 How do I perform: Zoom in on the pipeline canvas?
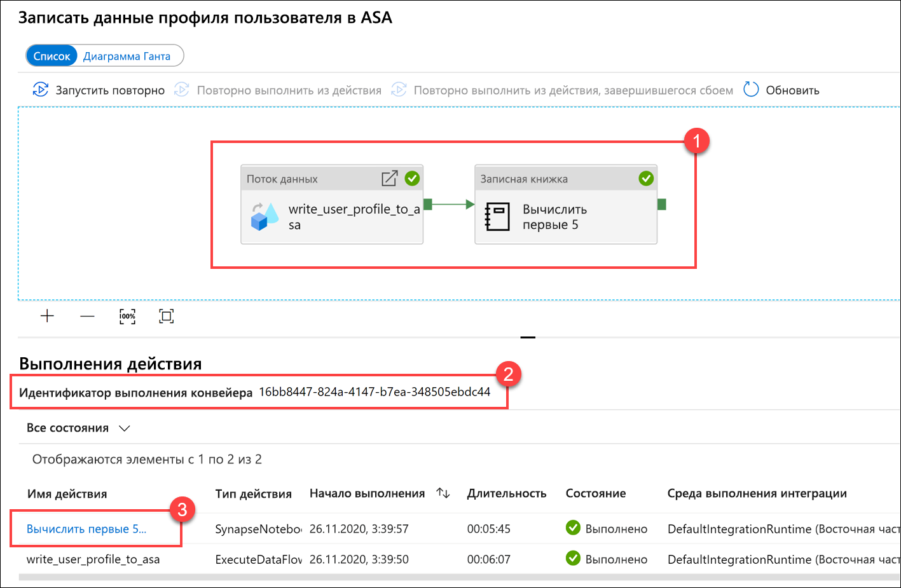[x=47, y=316]
